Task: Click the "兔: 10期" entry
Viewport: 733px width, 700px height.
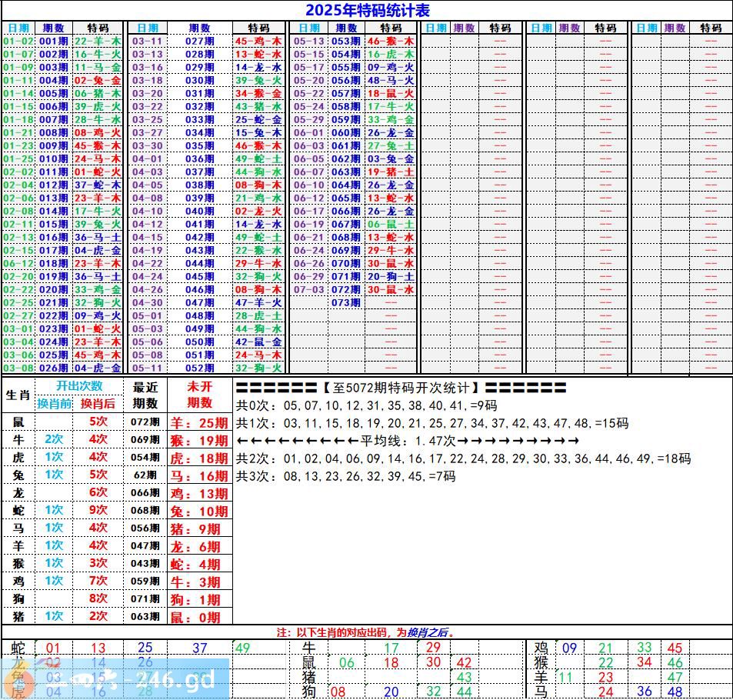Action: point(199,512)
